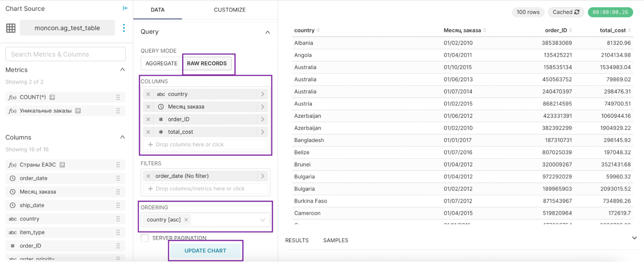Collapse the Chart Source panel arrow icon

click(x=125, y=8)
